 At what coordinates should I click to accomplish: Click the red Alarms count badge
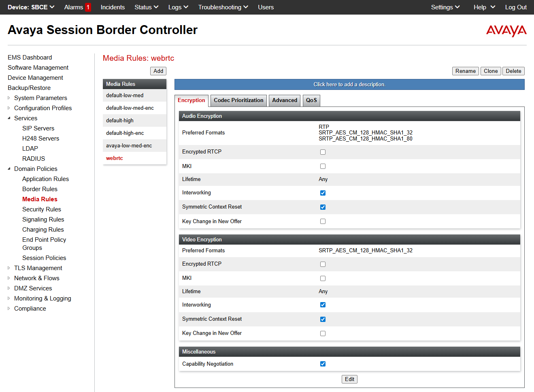coord(88,7)
